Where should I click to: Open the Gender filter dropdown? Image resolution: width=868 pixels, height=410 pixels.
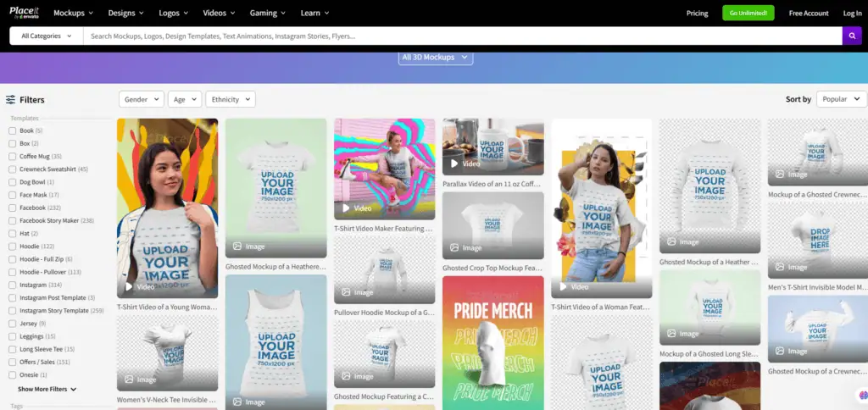[x=141, y=99]
